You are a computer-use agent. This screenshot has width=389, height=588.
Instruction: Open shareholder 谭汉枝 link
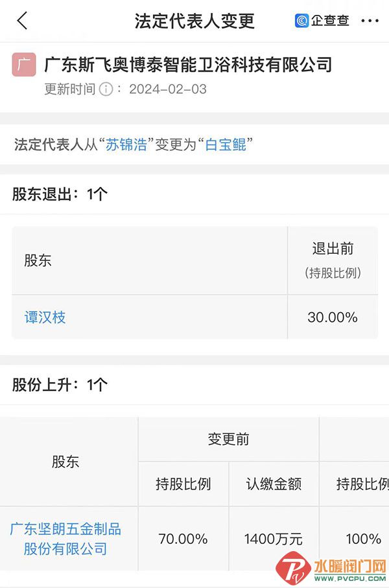pyautogui.click(x=45, y=317)
